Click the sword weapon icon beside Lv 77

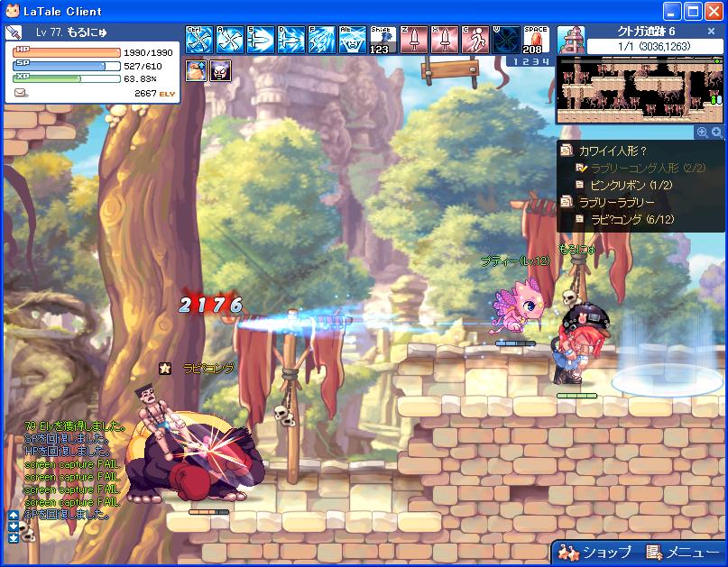14,32
